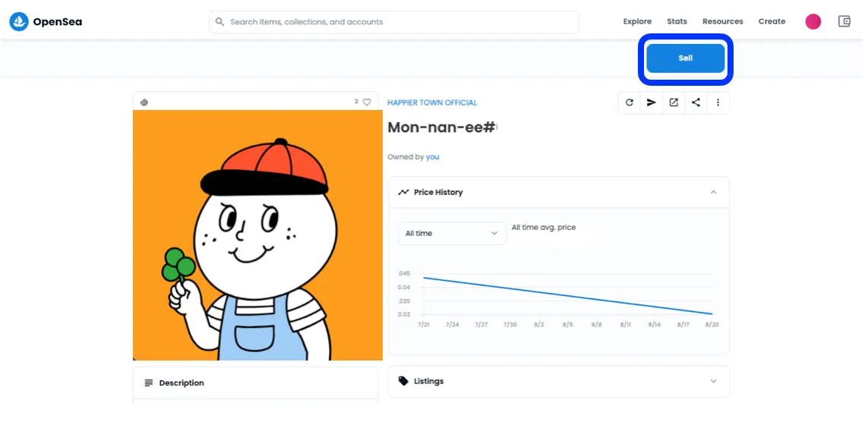Open the Resources menu
Image resolution: width=868 pixels, height=422 pixels.
point(722,21)
